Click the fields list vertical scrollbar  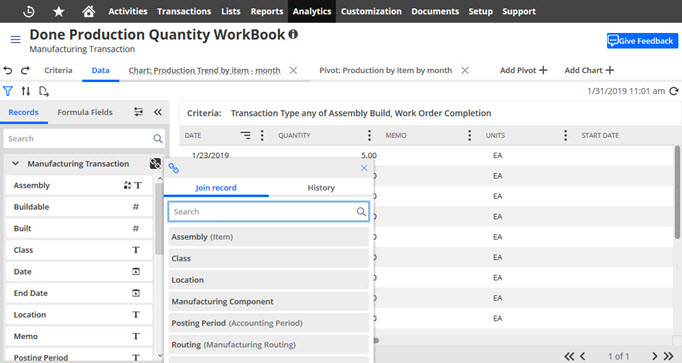(x=159, y=220)
